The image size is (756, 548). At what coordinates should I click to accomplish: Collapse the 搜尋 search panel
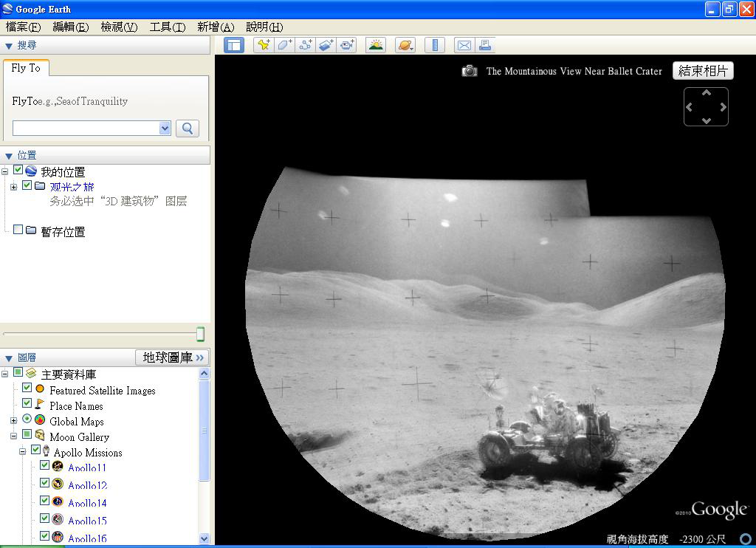click(9, 46)
